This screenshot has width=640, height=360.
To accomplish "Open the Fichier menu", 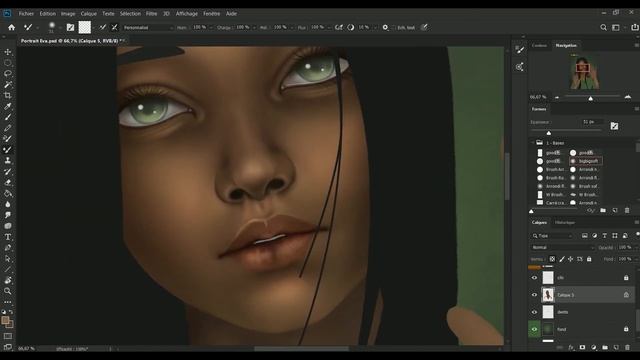I will pyautogui.click(x=26, y=13).
